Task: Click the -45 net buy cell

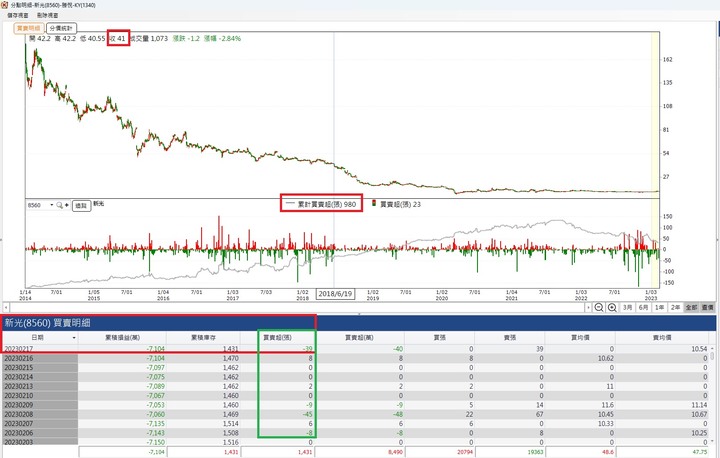Action: (x=307, y=414)
